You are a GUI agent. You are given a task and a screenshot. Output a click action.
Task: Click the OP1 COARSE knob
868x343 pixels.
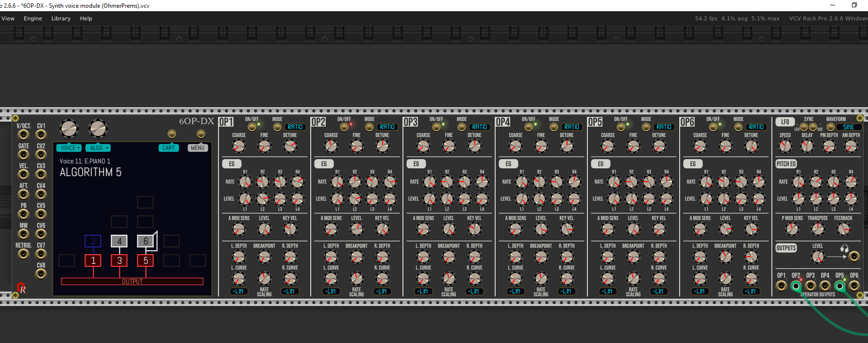[x=239, y=146]
